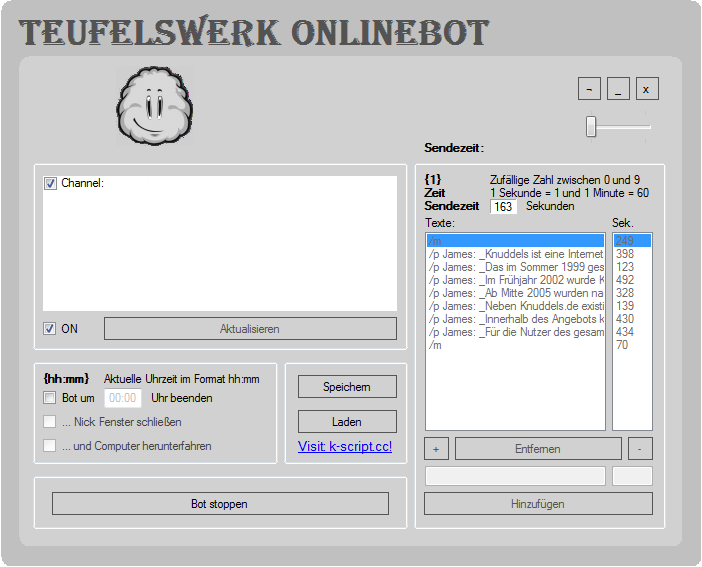
Task: Select the 492 value in Sek. list
Action: tap(625, 281)
